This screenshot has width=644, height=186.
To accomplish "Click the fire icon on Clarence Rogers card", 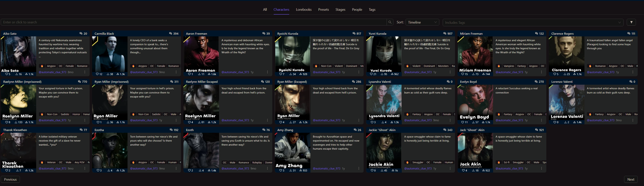I will point(590,66).
